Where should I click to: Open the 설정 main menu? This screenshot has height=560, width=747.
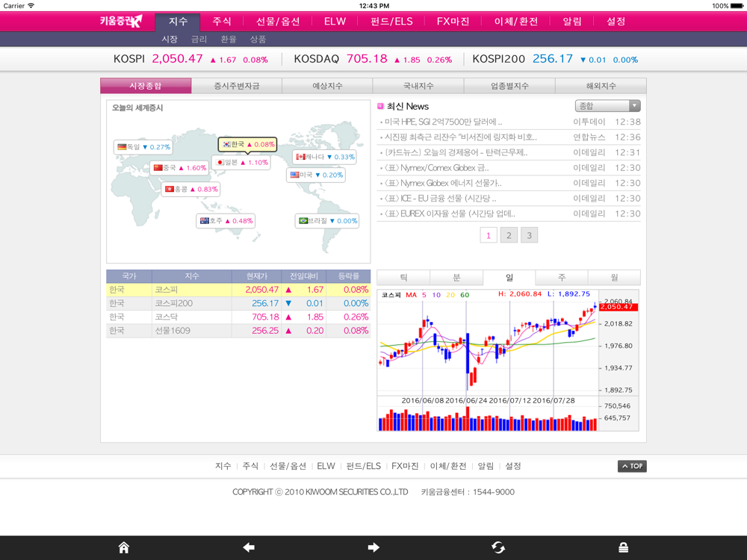tap(616, 22)
